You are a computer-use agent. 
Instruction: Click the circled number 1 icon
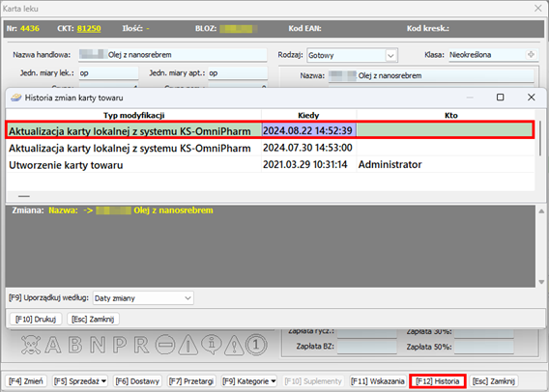pos(256,345)
